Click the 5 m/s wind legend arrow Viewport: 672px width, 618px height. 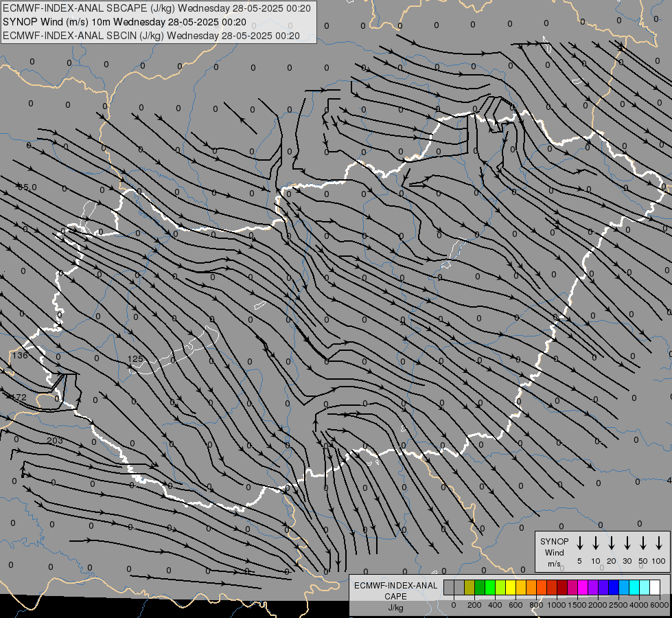click(579, 542)
